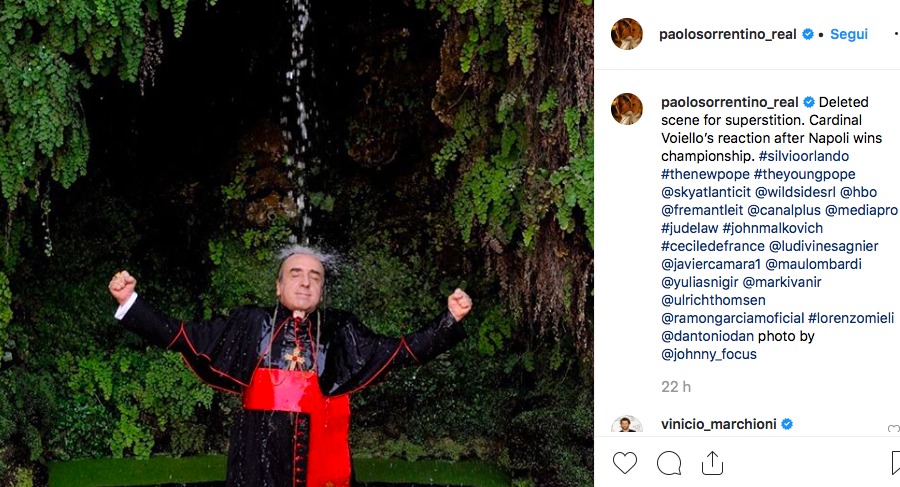Open vinicio_marchioni commenter username

point(719,424)
